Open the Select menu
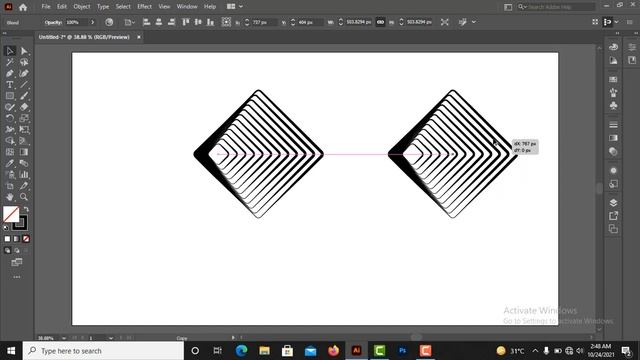The height and width of the screenshot is (360, 640). point(123,7)
